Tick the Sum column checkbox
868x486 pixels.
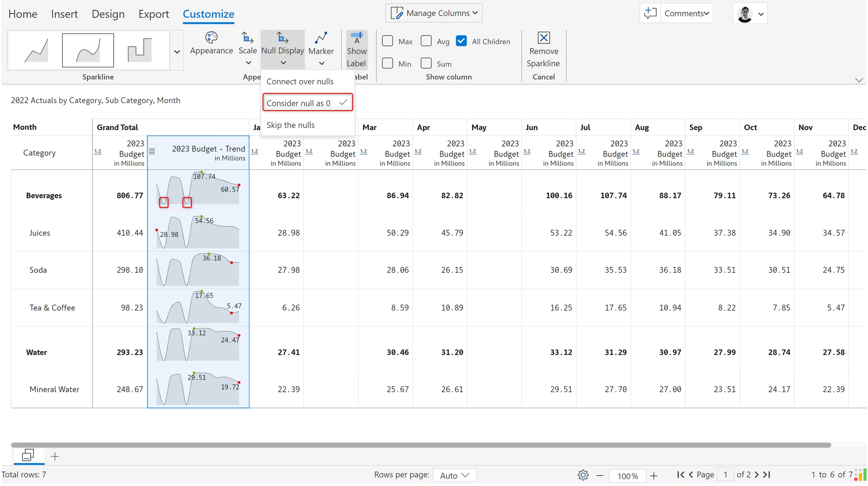(x=426, y=63)
